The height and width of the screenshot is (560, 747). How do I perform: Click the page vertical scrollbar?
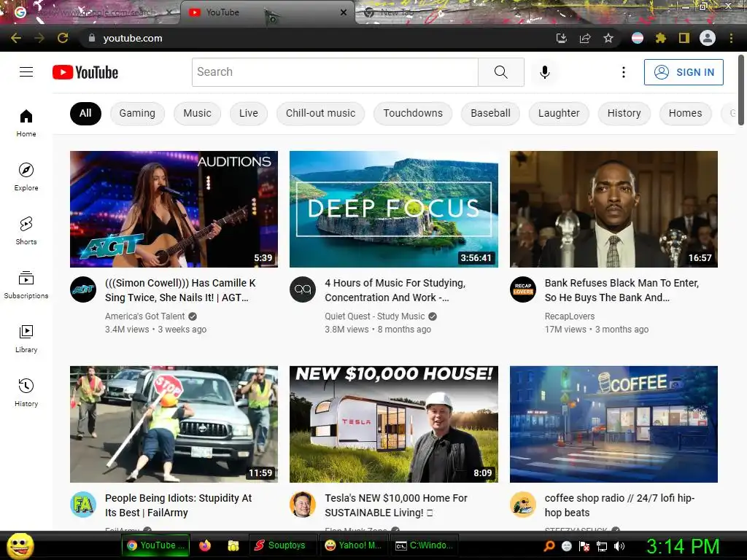point(741,90)
